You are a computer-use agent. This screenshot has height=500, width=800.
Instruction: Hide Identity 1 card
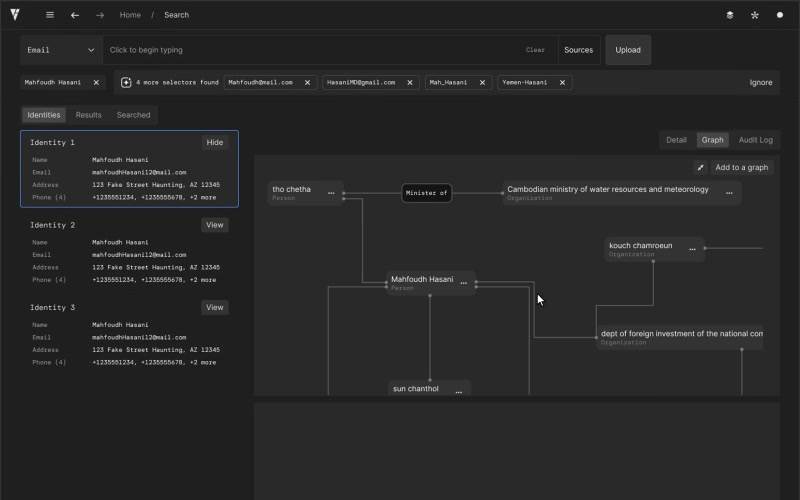215,142
